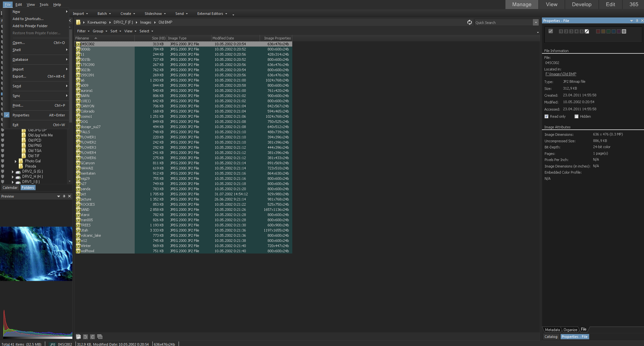The width and height of the screenshot is (644, 346).
Task: Click the rotate left icon in bottom toolbar
Action: (85, 337)
